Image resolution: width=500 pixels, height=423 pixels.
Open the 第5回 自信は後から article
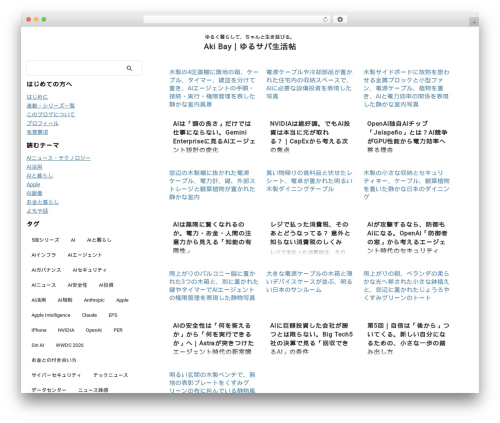(x=408, y=338)
